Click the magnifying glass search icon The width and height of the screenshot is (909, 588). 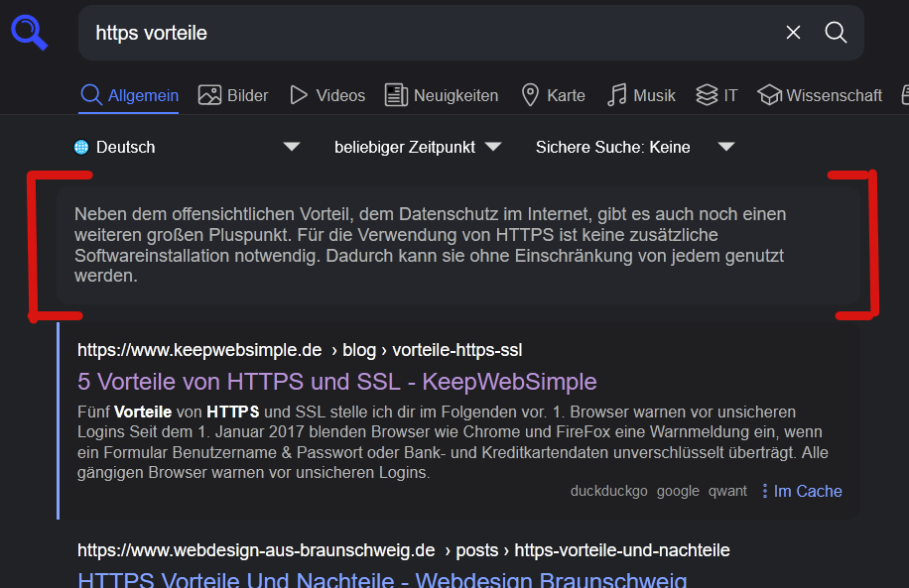click(836, 33)
